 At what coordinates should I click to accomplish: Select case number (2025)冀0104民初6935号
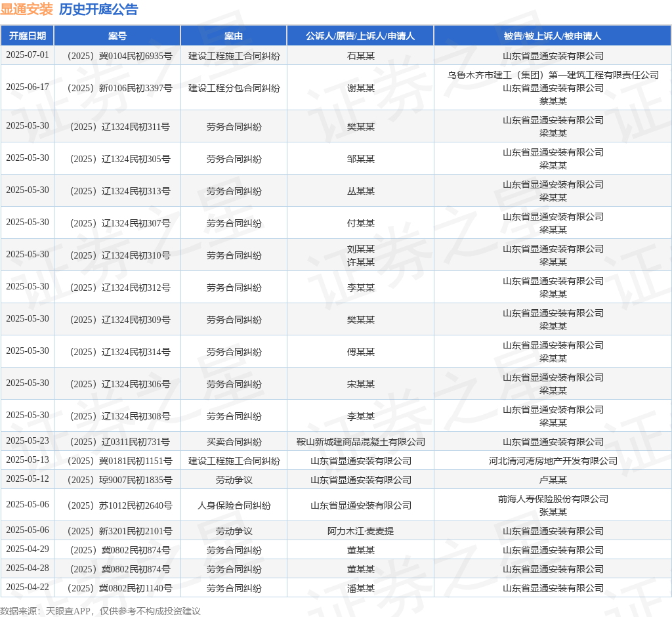point(117,56)
